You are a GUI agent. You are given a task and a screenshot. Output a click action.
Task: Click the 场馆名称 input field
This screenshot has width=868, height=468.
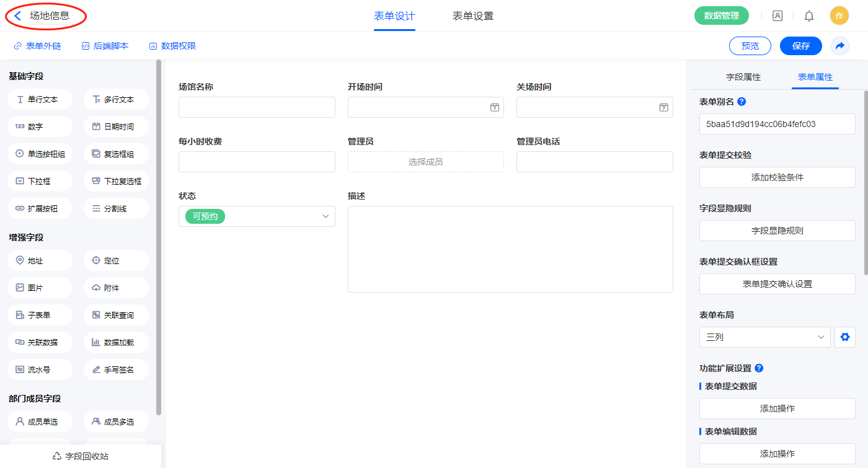[x=257, y=107]
